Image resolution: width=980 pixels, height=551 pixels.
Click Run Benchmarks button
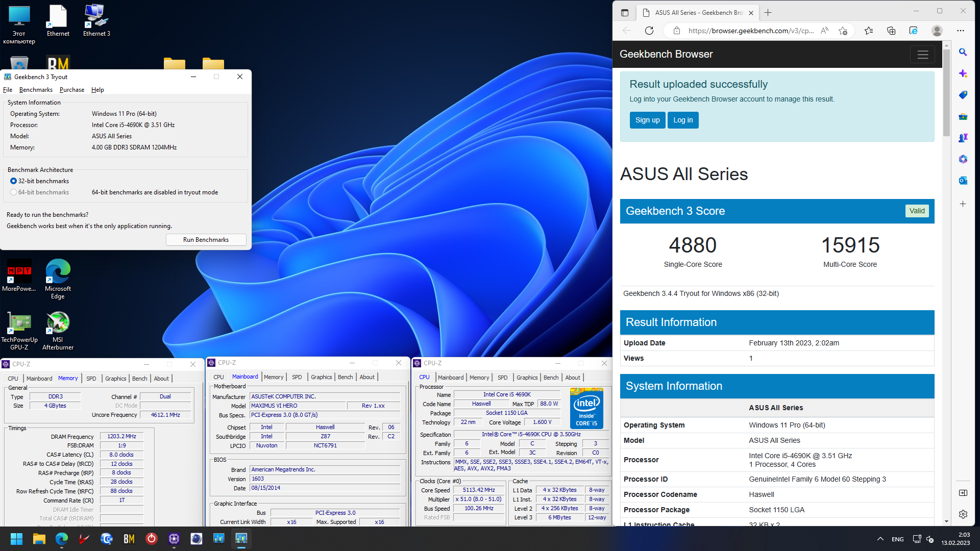click(206, 240)
